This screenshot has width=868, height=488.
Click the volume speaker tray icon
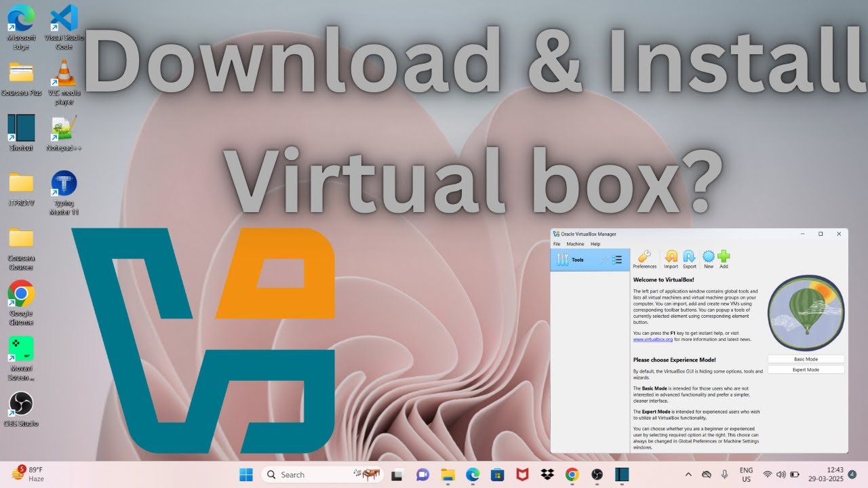coord(781,474)
